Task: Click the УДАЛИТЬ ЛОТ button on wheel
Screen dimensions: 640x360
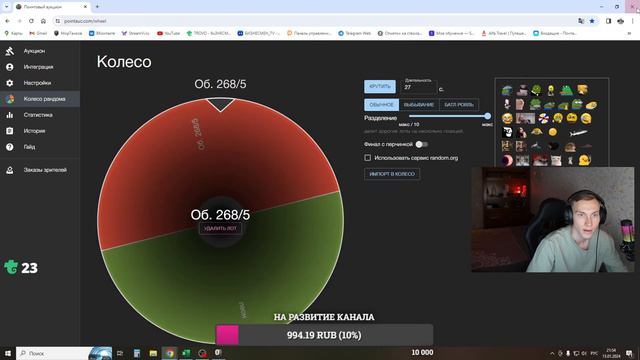Action: tap(220, 228)
